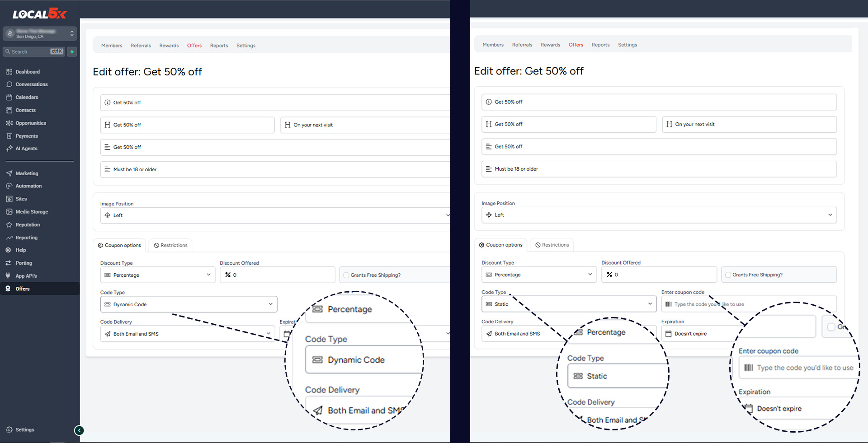The image size is (868, 443).
Task: Open Reputation star icon
Action: (9, 224)
